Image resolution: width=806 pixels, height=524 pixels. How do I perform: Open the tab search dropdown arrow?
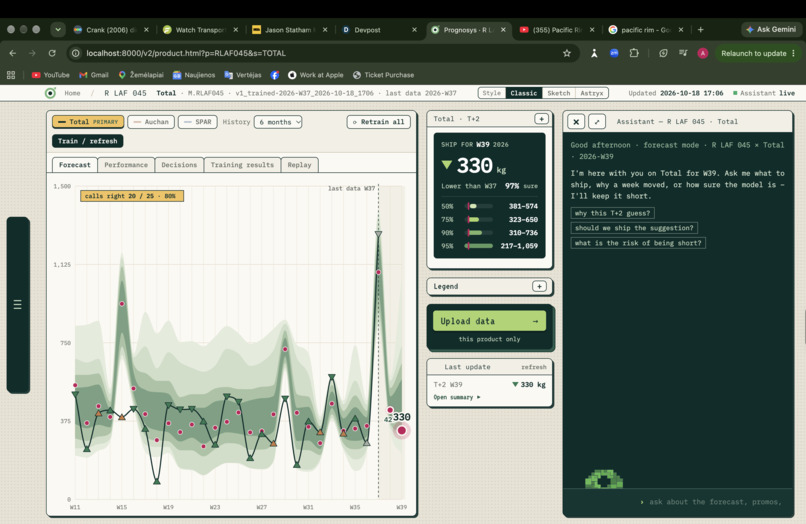pyautogui.click(x=58, y=30)
